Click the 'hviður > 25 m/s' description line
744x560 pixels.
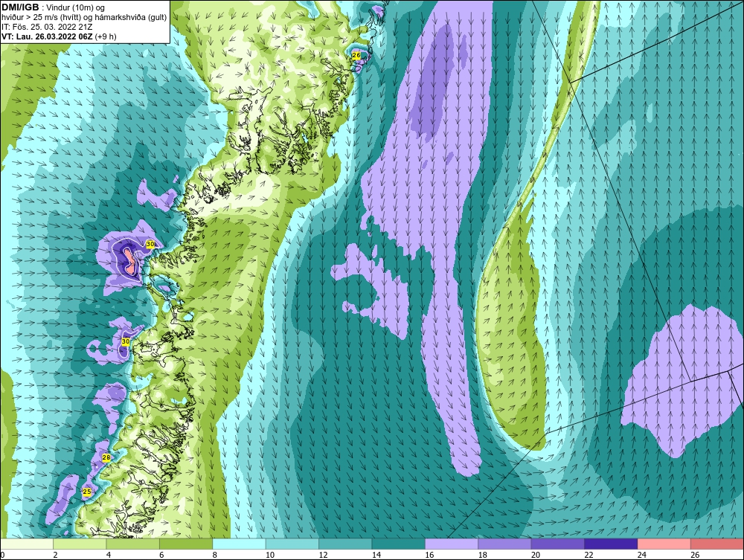pyautogui.click(x=84, y=18)
